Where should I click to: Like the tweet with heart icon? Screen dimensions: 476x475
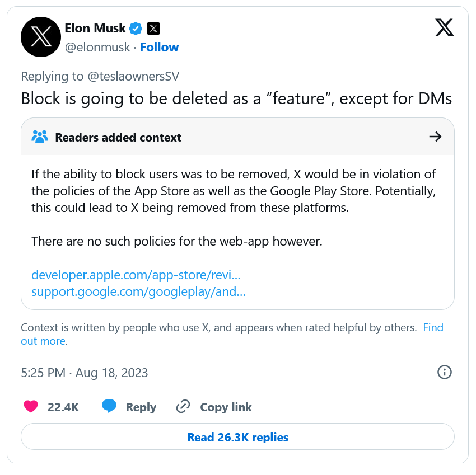click(31, 407)
